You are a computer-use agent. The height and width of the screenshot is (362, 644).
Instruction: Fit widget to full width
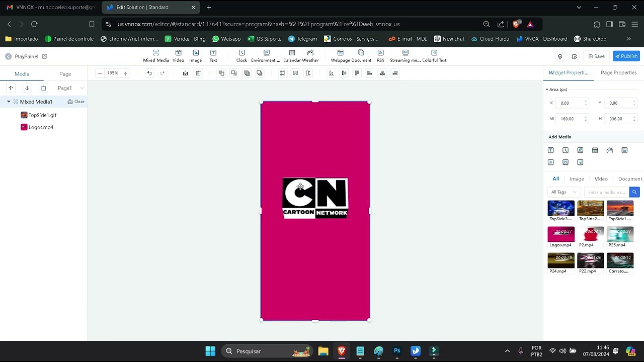pos(295,73)
